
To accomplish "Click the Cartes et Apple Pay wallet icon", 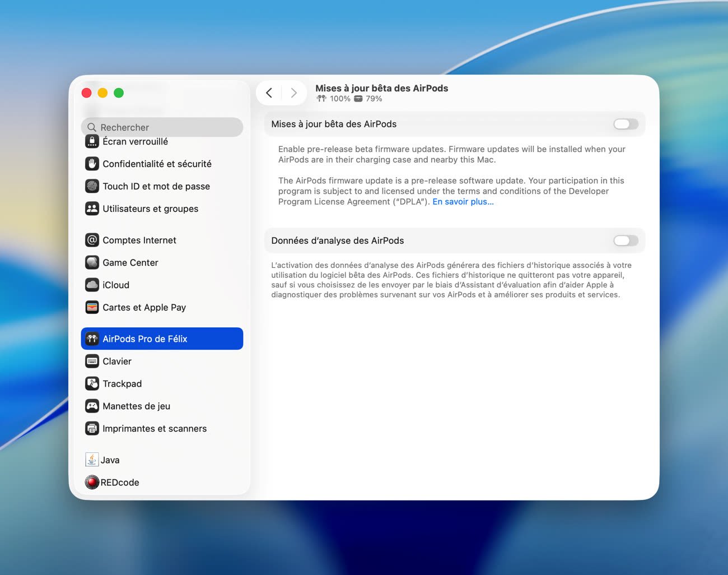I will coord(92,307).
